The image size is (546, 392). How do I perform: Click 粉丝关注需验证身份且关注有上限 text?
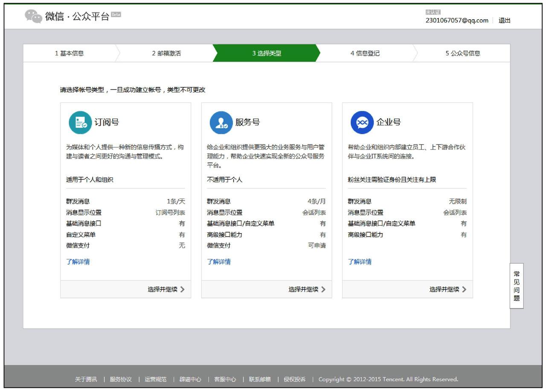coord(392,180)
